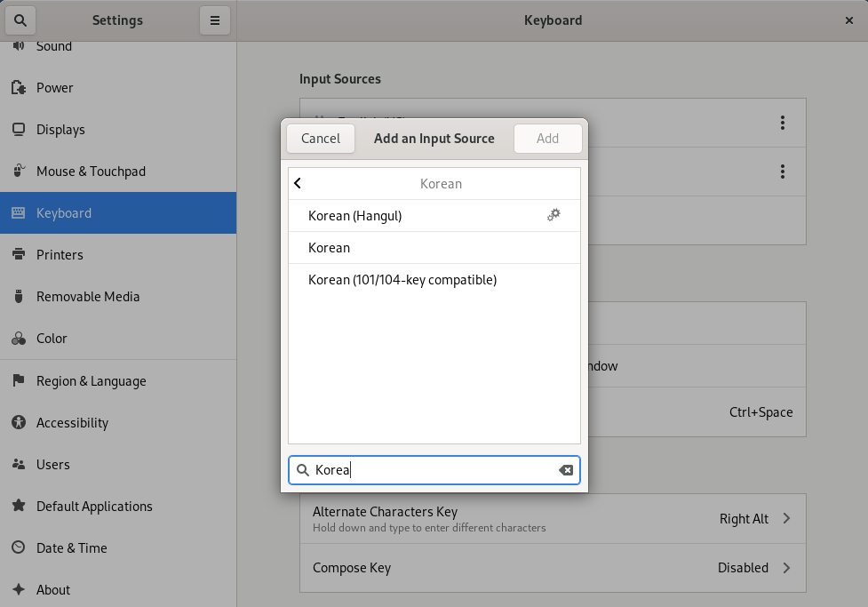
Task: Go back using the Korean header arrow
Action: pyautogui.click(x=299, y=183)
